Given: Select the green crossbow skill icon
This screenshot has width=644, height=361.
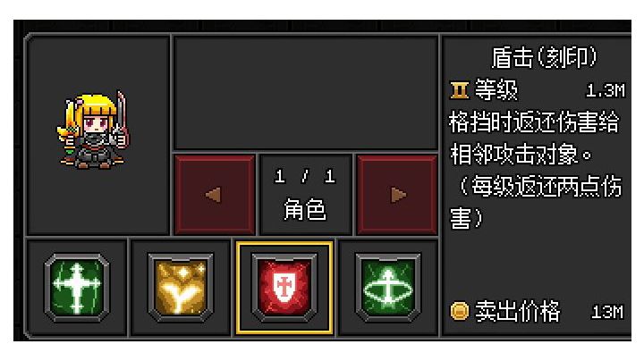Looking at the screenshot, I should (388, 288).
